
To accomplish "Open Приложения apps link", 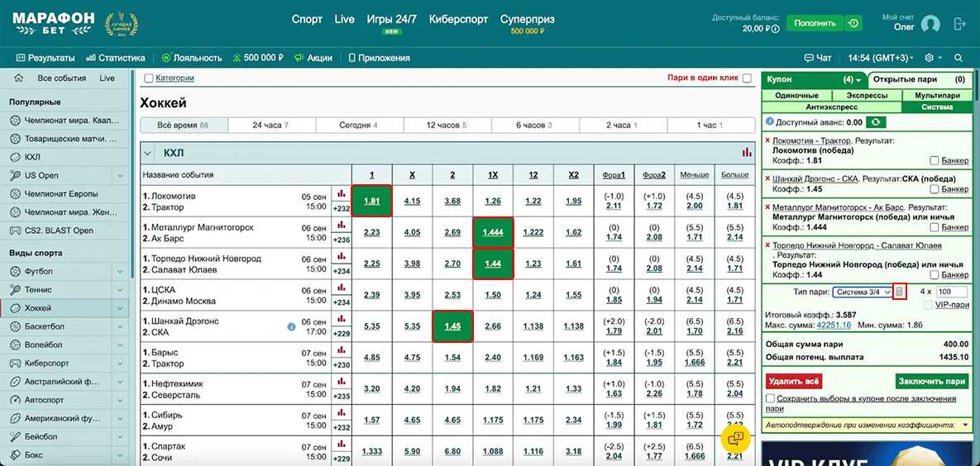I will [x=379, y=58].
